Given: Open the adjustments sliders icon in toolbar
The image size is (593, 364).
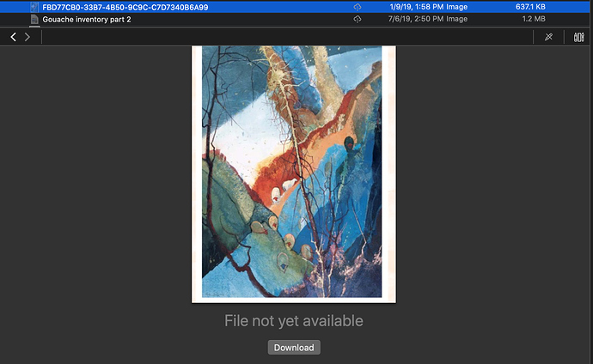Looking at the screenshot, I should click(x=578, y=37).
